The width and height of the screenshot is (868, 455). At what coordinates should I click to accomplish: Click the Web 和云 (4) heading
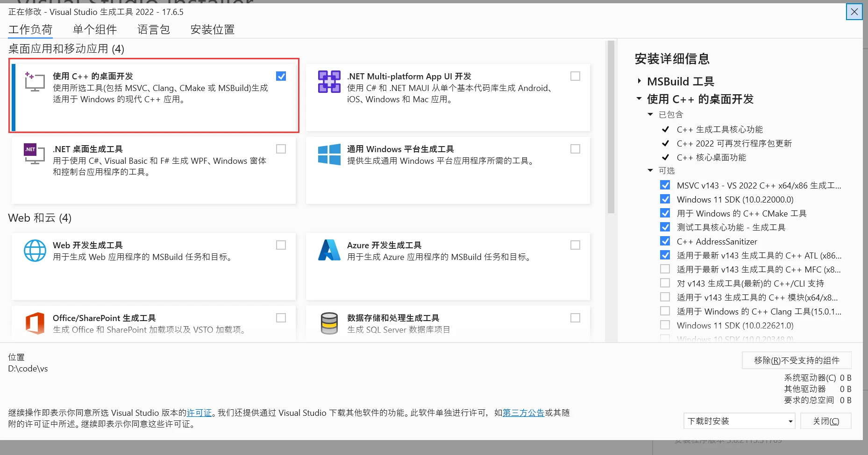click(40, 218)
